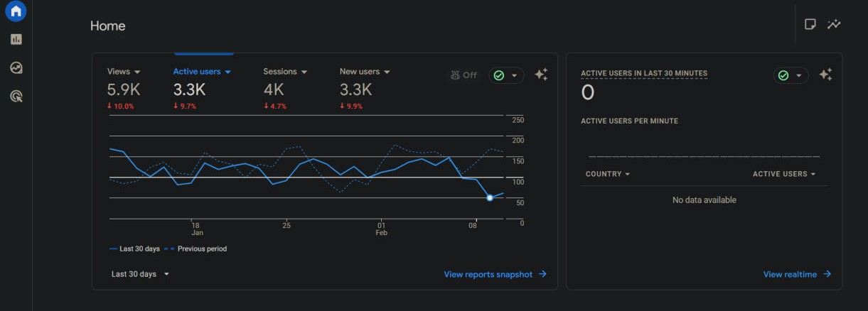The image size is (868, 311).
Task: Open the Last 30 days date range dropdown
Action: [141, 274]
